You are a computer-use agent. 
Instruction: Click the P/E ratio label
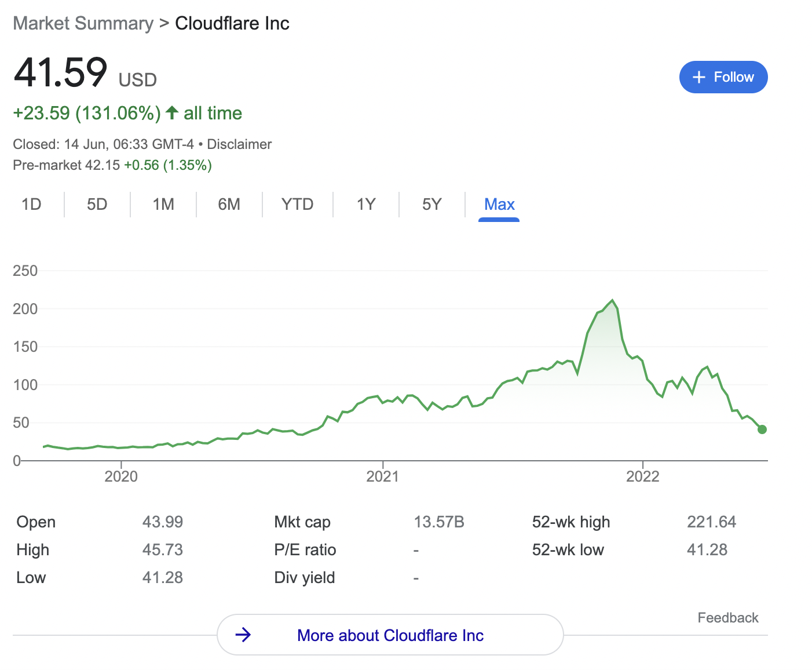tap(305, 550)
